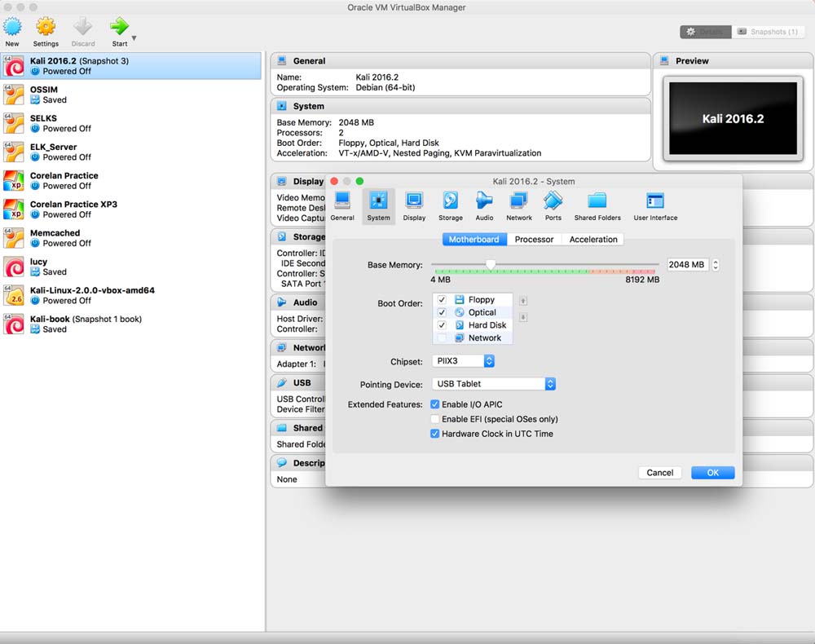Check Network in the boot order list
This screenshot has height=644, width=815.
tap(442, 337)
